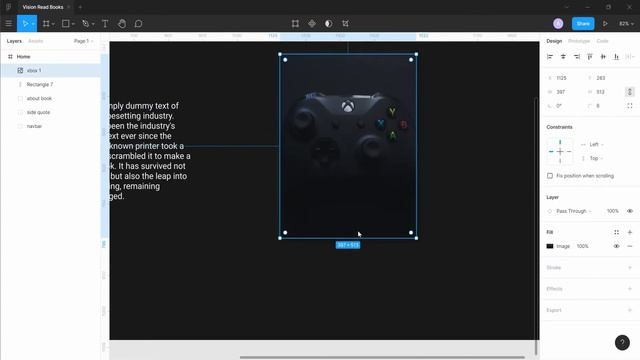Image resolution: width=640 pixels, height=360 pixels.
Task: Open the Figma main hamburger menu
Action: (x=9, y=24)
